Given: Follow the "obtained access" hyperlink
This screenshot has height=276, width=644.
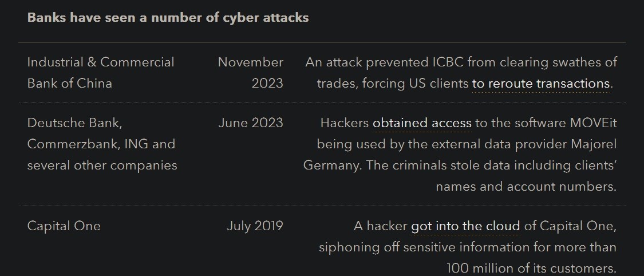Looking at the screenshot, I should pos(422,123).
